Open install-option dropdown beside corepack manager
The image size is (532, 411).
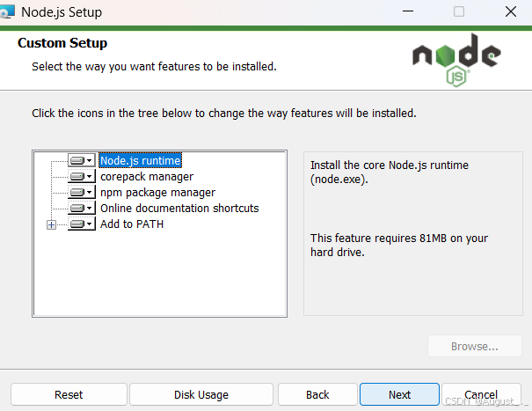(82, 176)
